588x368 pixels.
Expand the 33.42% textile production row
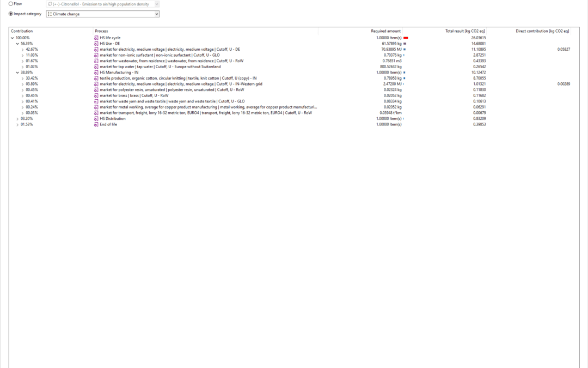[x=22, y=79]
